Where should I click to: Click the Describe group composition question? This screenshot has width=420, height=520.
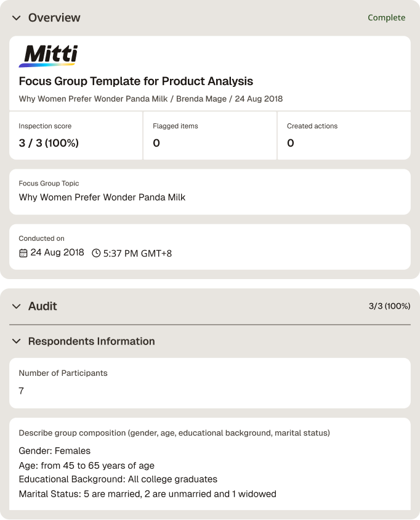[x=174, y=433]
